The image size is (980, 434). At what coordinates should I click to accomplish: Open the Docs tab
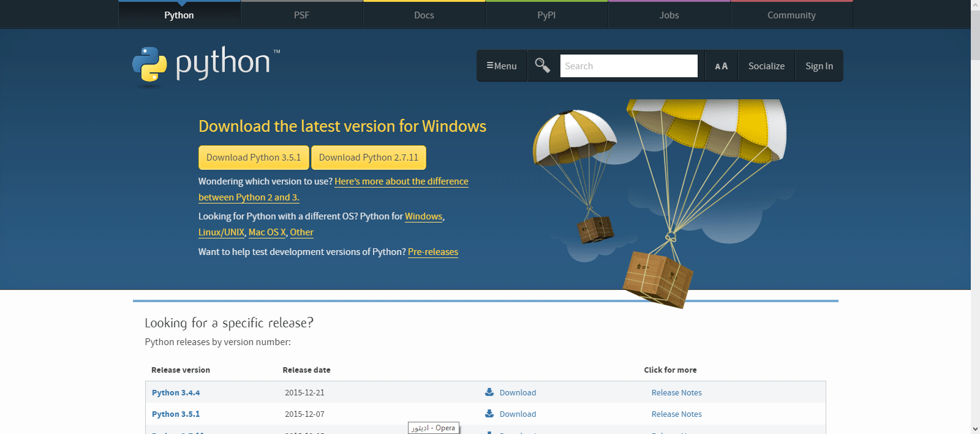pyautogui.click(x=424, y=15)
